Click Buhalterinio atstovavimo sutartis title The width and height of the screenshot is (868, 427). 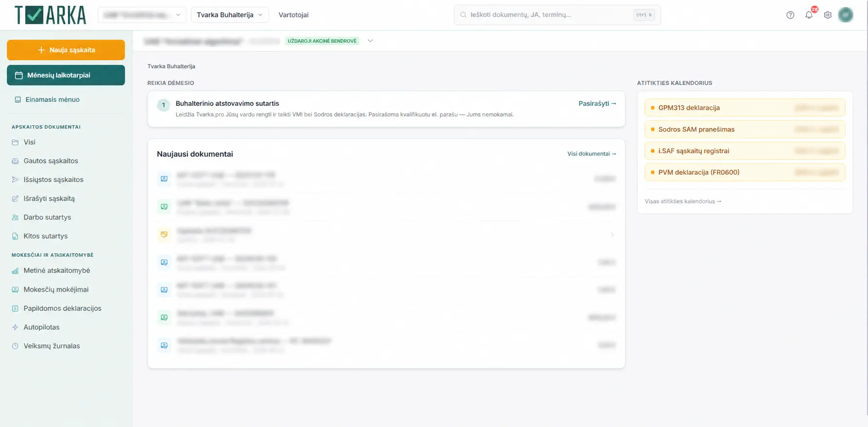pos(227,103)
